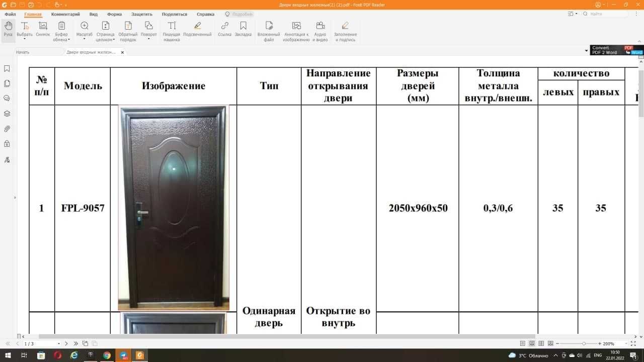Open the Начать start tab
This screenshot has height=362, width=644.
point(23,52)
